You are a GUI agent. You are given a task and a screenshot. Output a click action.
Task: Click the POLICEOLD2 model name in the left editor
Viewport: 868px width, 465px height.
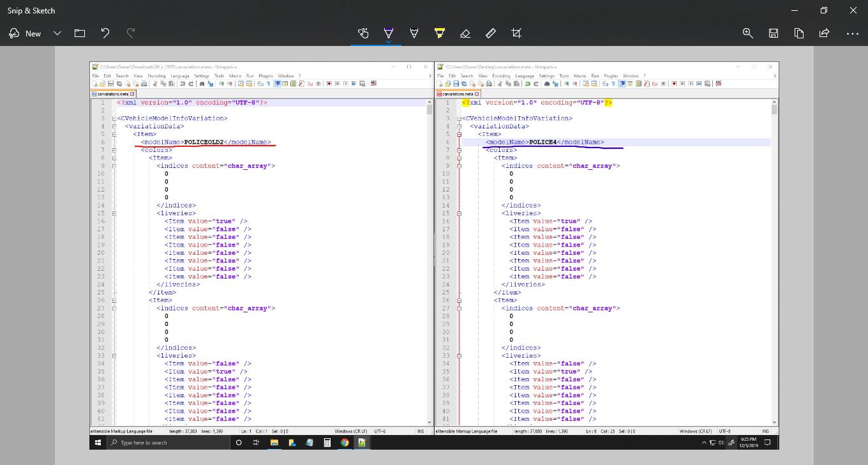204,142
